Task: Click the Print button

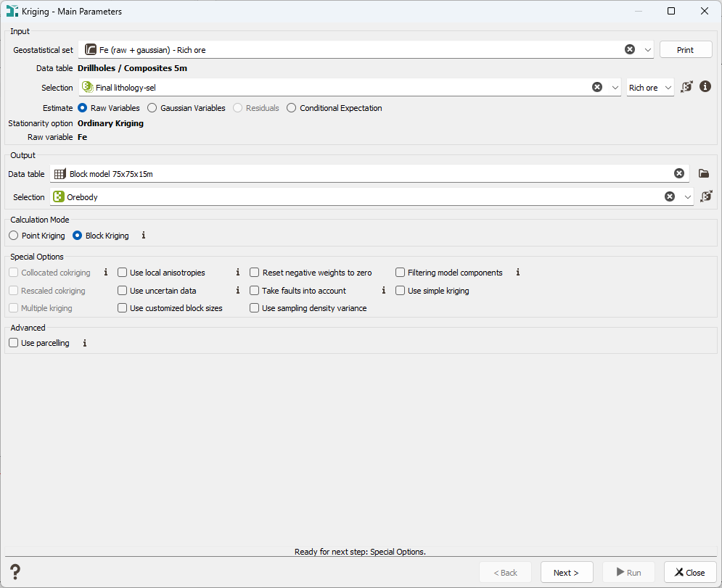Action: pyautogui.click(x=686, y=50)
